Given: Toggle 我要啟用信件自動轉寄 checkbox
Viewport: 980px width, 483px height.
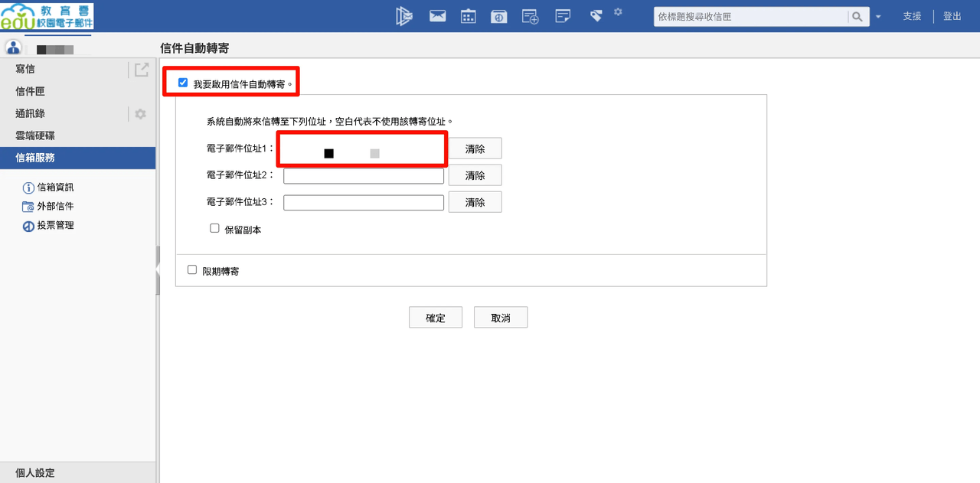Looking at the screenshot, I should tap(182, 83).
